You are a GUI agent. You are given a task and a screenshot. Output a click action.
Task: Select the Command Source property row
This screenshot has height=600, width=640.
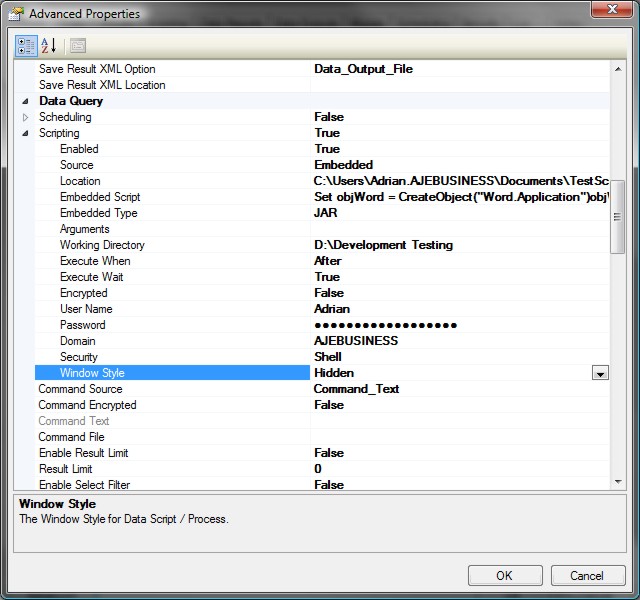[x=80, y=389]
